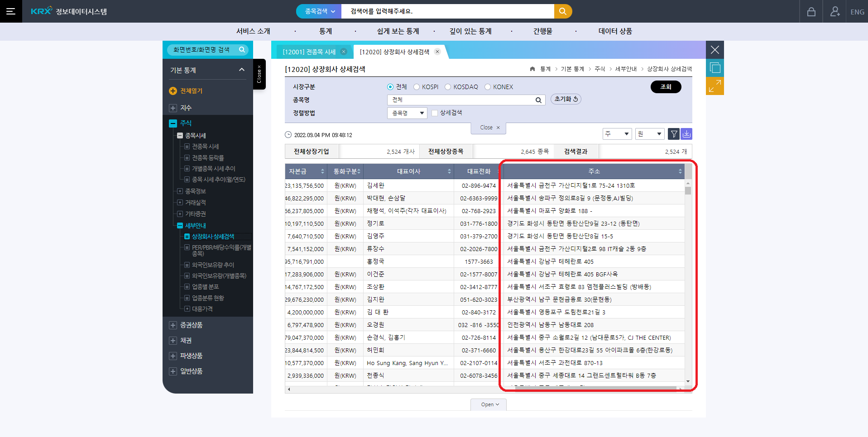Image resolution: width=868 pixels, height=437 pixels.
Task: Open the filter funnel icon
Action: (x=674, y=134)
